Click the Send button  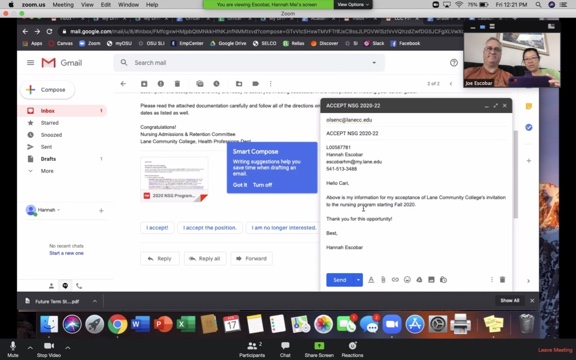[340, 280]
